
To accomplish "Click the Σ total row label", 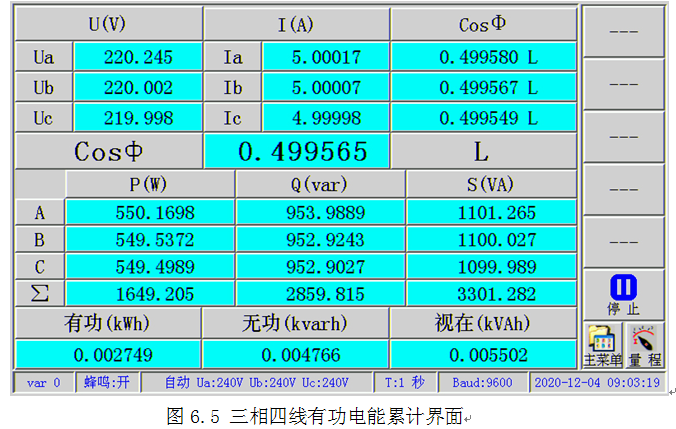I will (x=40, y=294).
